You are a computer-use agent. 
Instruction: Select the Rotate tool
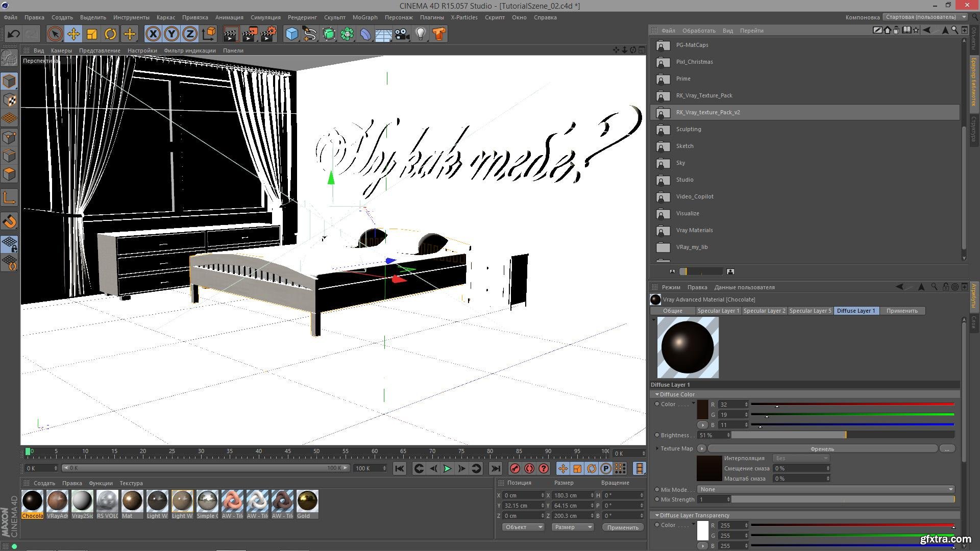(110, 34)
